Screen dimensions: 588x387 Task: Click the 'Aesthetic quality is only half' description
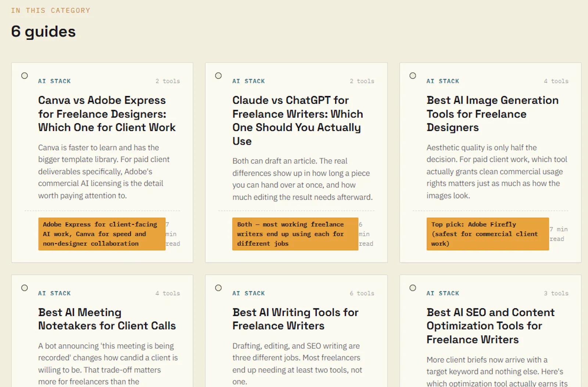(x=497, y=172)
